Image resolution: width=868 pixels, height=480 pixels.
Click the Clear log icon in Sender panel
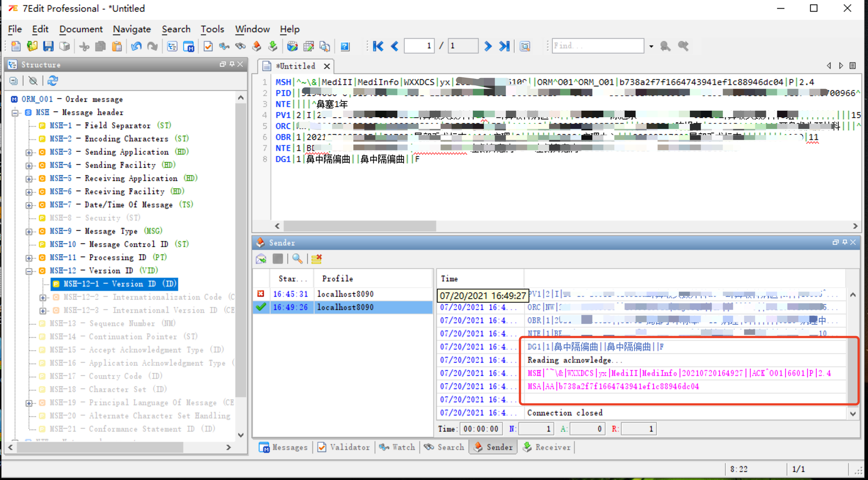tap(316, 259)
